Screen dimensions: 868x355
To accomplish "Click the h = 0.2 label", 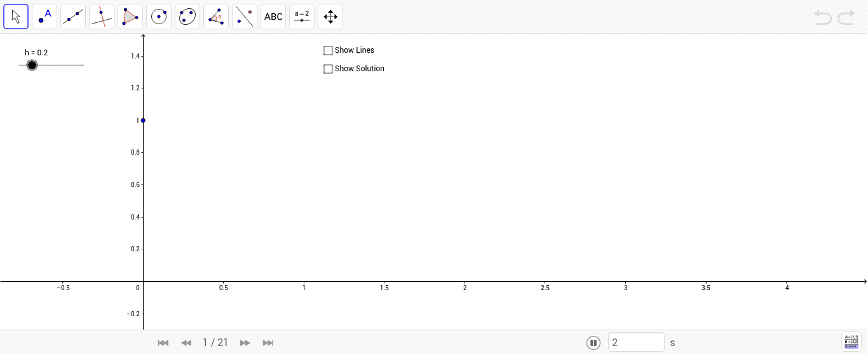I will [x=36, y=53].
